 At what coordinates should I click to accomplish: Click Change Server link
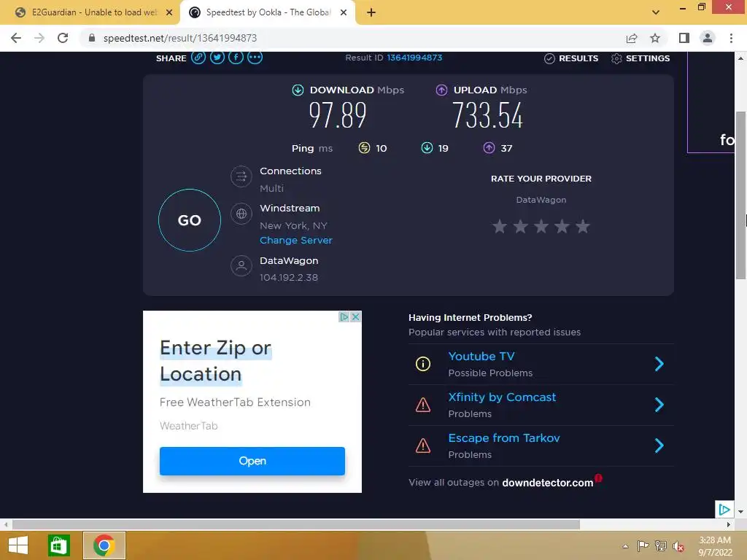(x=296, y=241)
